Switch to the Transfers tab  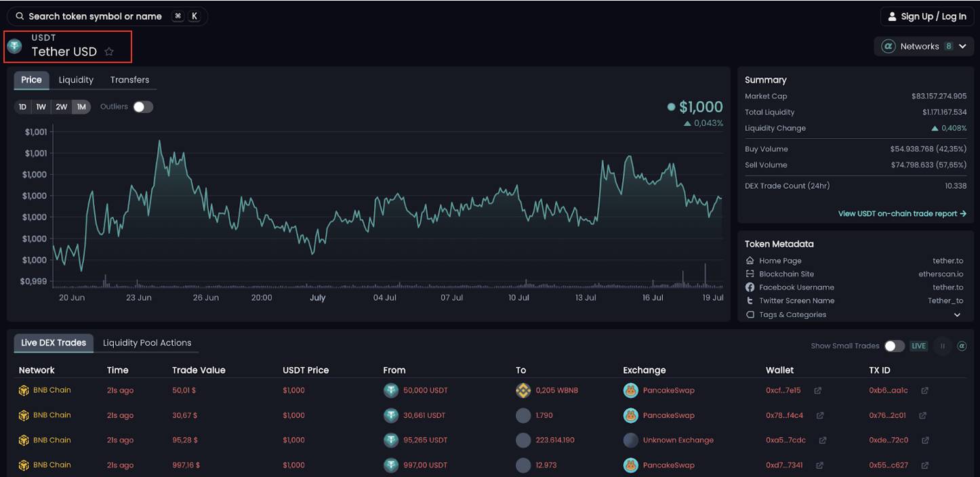[129, 80]
